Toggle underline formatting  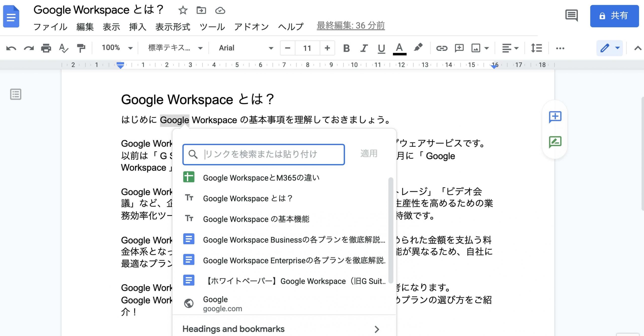(381, 48)
